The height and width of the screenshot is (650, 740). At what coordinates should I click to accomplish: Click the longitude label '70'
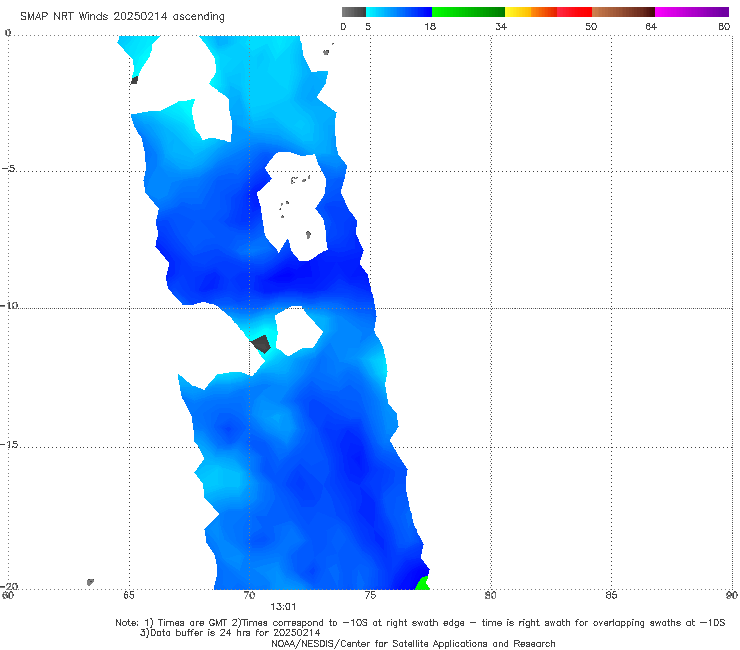point(249,595)
